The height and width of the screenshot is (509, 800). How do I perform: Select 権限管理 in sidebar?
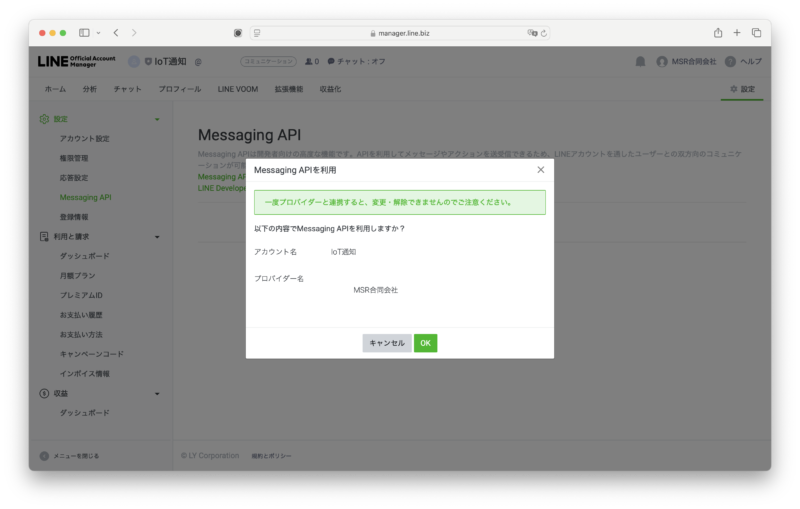tap(74, 158)
